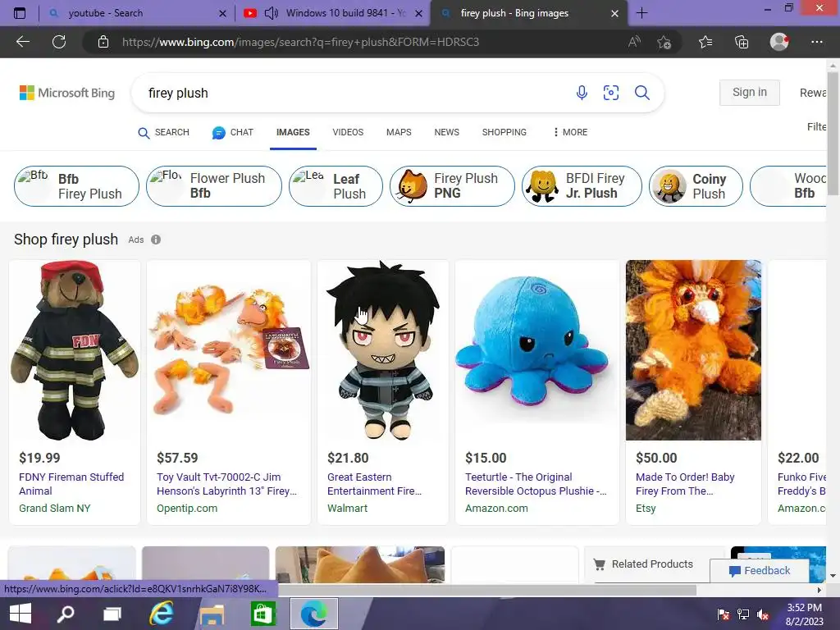
Task: Click the Sign in button
Action: (749, 92)
